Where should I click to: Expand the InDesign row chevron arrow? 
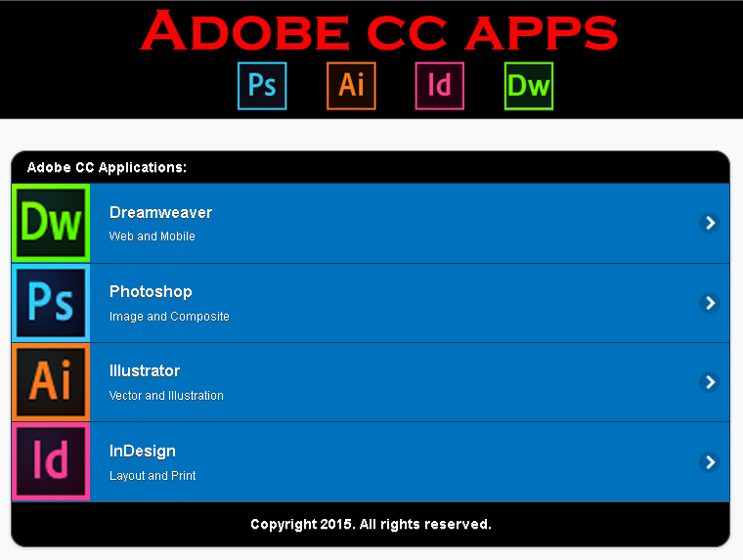pyautogui.click(x=710, y=462)
